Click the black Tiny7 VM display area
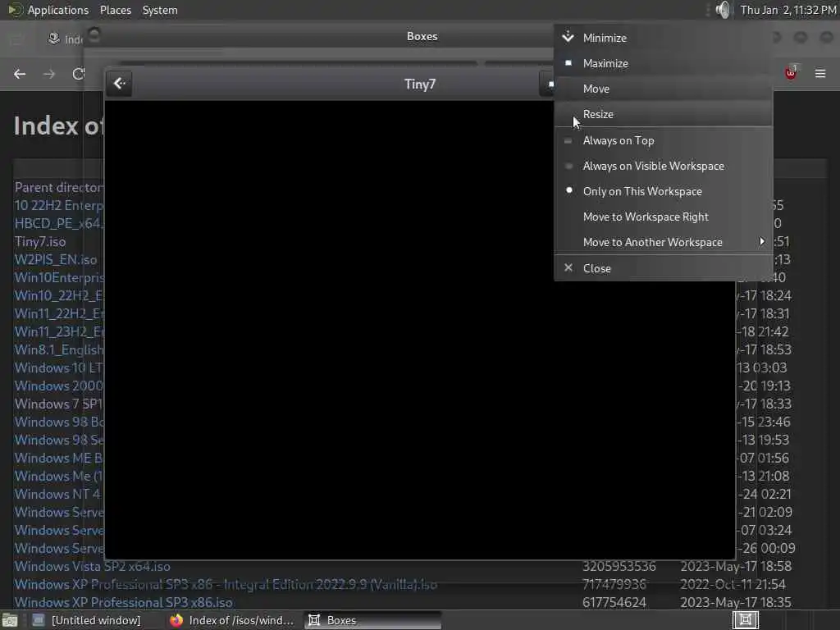840x630 pixels. [x=419, y=330]
